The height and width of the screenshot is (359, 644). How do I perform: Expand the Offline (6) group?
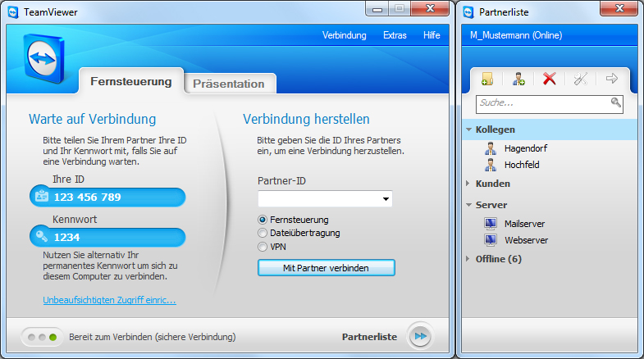click(x=468, y=259)
